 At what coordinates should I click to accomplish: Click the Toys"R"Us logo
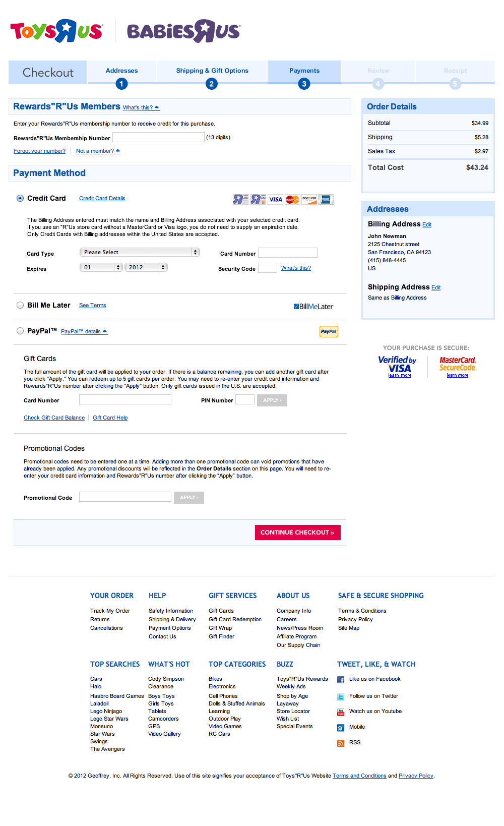(x=55, y=31)
